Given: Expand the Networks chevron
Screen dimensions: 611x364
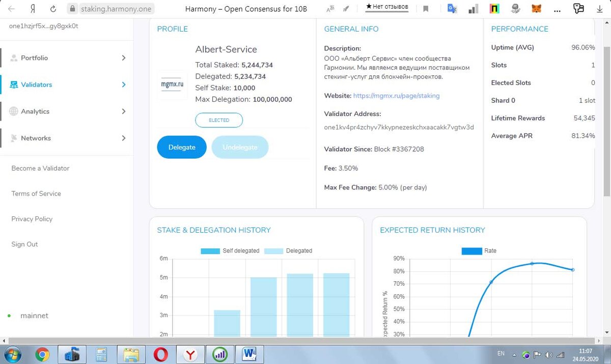Looking at the screenshot, I should (123, 138).
